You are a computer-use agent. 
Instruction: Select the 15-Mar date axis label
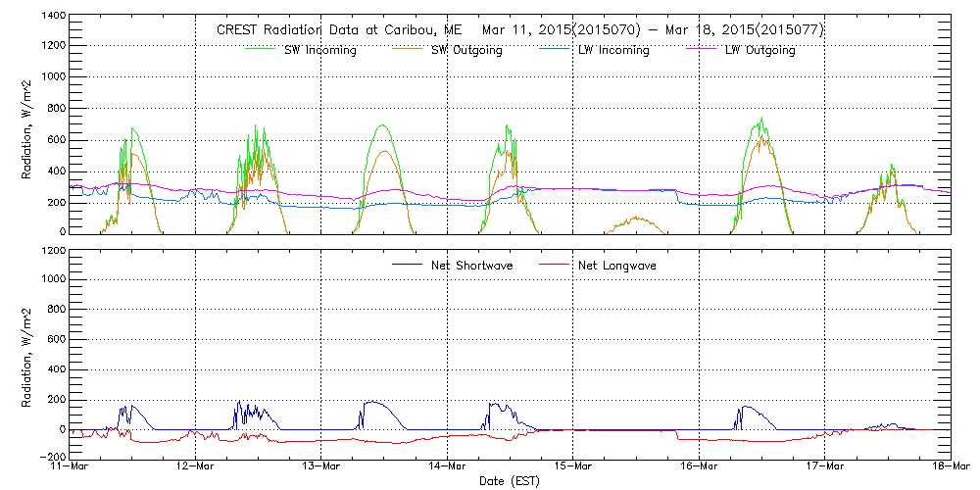pyautogui.click(x=573, y=466)
